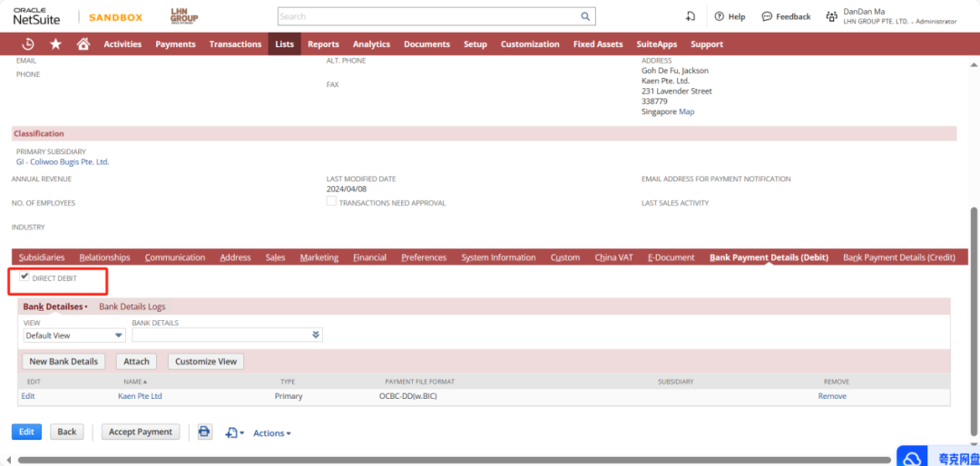Viewport: 980px width, 466px height.
Task: Open the Actions dropdown menu
Action: [272, 432]
